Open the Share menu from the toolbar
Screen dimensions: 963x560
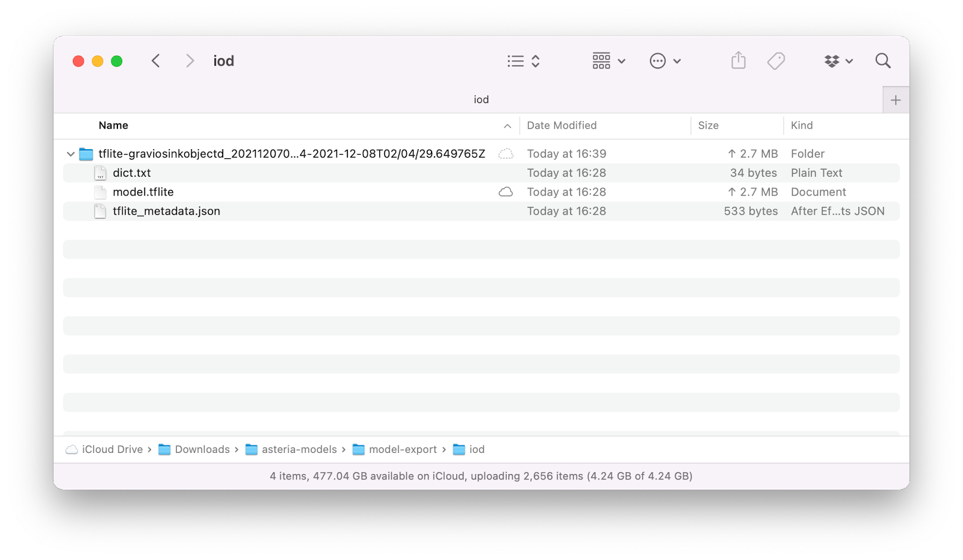[x=739, y=61]
